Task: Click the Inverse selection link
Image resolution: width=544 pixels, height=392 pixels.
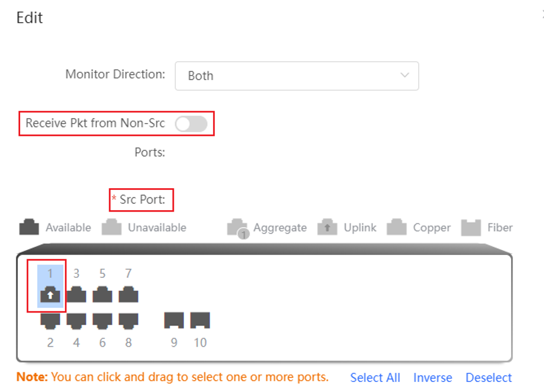Action: (433, 377)
